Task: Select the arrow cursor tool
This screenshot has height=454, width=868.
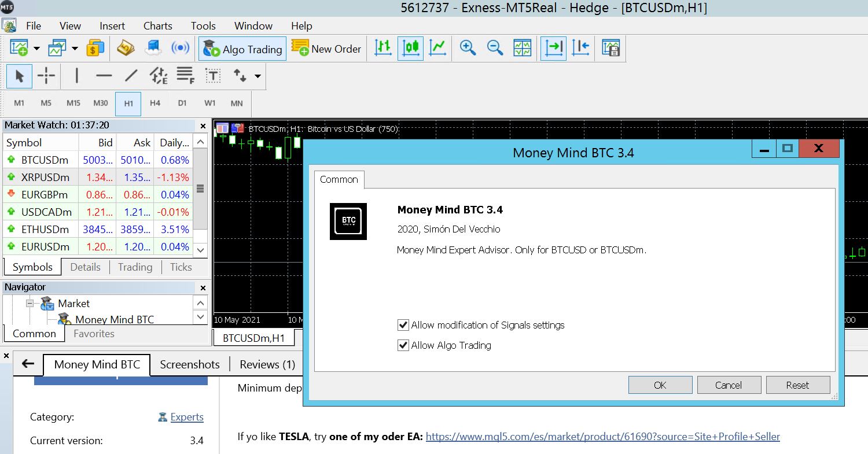Action: point(20,76)
